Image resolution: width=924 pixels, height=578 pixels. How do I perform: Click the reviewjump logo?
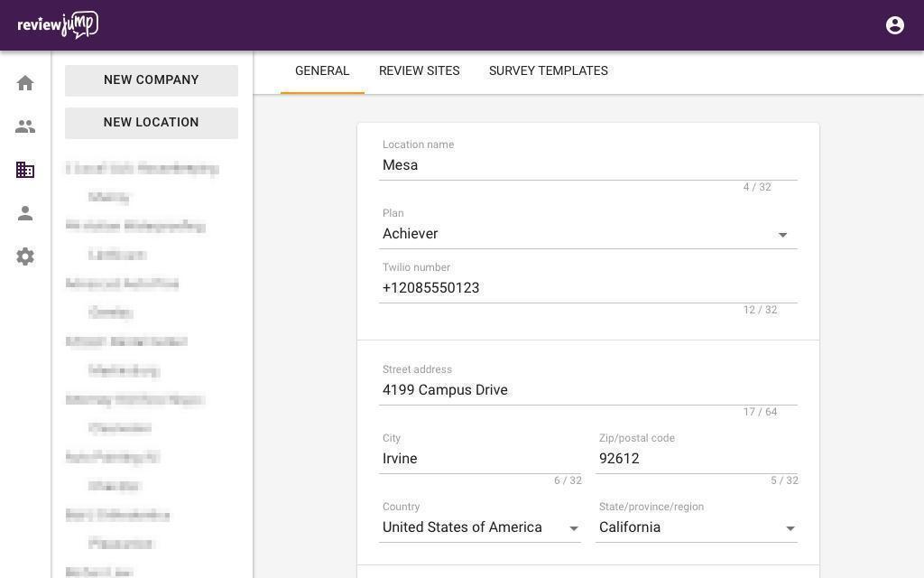click(x=58, y=25)
